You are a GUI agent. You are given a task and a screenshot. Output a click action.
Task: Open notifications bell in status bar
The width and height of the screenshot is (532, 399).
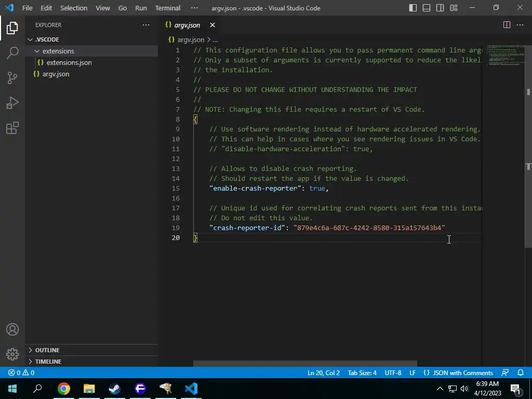tap(521, 373)
